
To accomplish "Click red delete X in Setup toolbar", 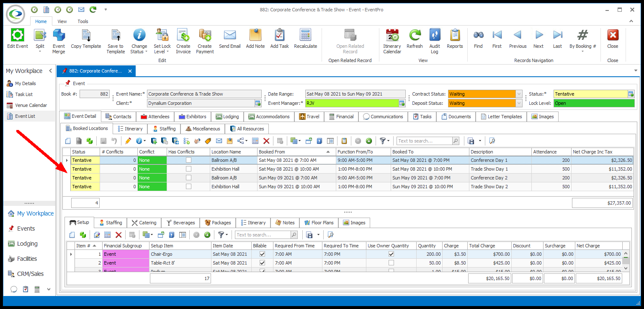I will pos(118,235).
